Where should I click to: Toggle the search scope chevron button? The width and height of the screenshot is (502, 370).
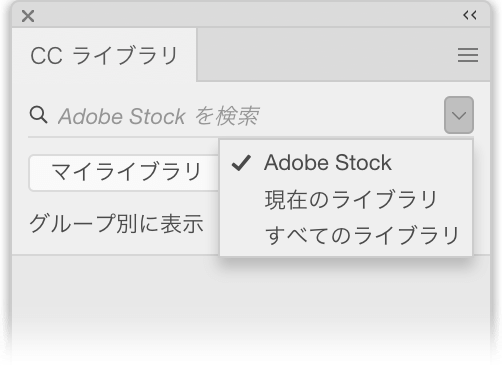459,115
